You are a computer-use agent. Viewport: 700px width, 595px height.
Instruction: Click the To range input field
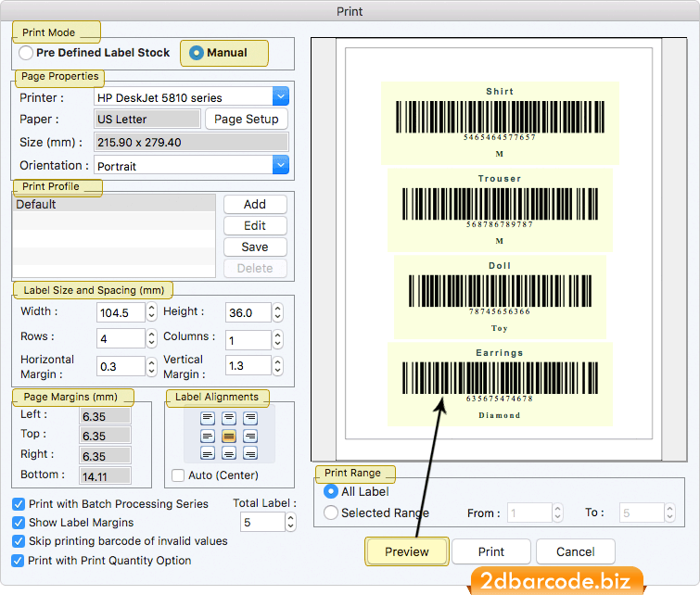pyautogui.click(x=642, y=513)
